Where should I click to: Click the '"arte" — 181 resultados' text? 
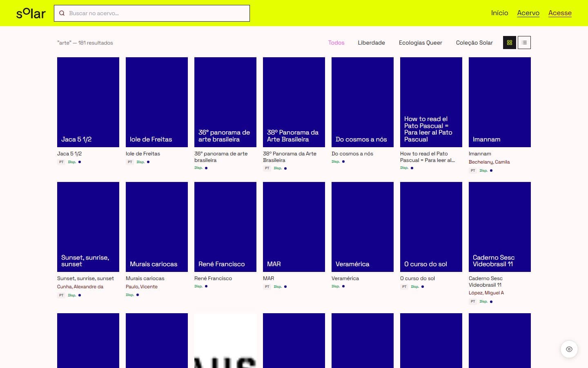point(85,43)
